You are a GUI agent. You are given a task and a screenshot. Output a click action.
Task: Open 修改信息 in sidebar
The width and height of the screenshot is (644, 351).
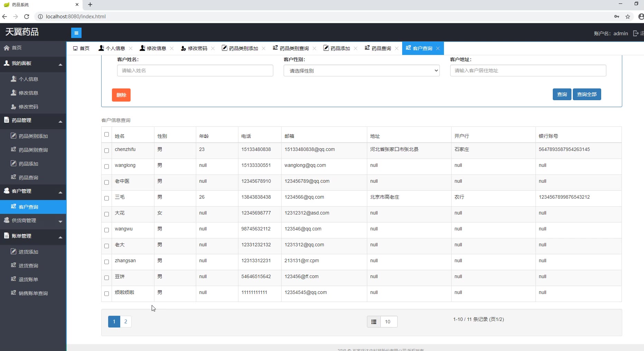coord(33,93)
